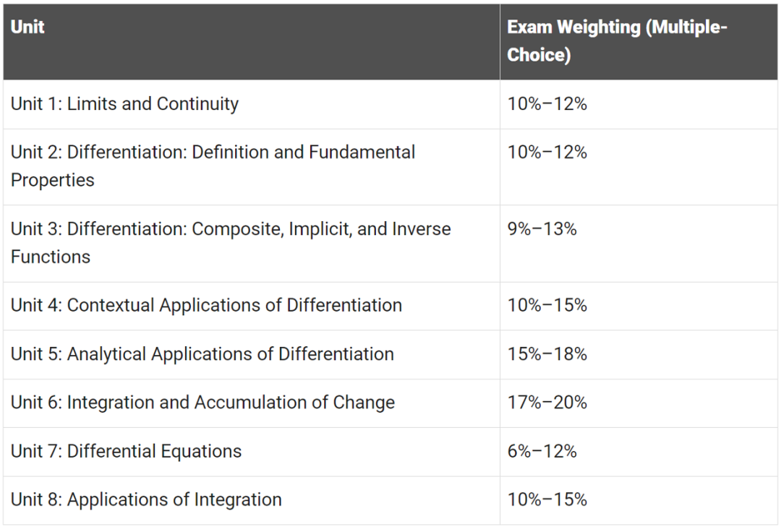Click the word 'Properties' in Unit 2 row

coord(52,180)
